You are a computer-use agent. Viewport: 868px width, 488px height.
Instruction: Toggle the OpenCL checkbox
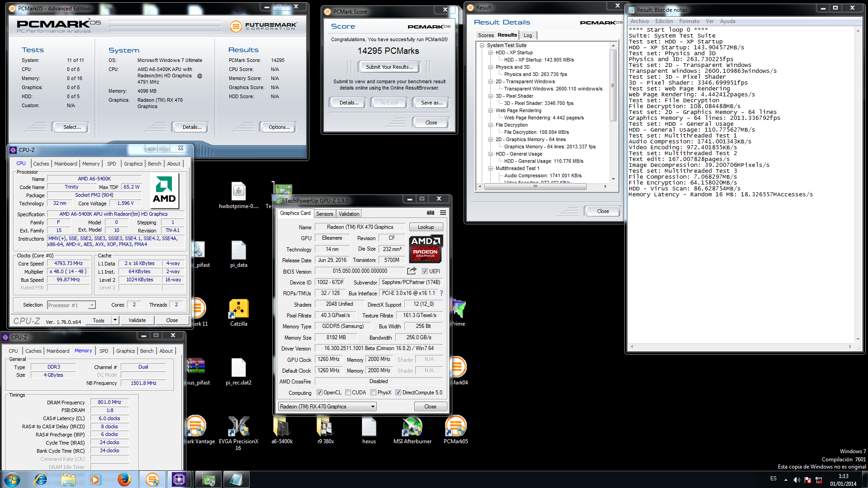(319, 393)
